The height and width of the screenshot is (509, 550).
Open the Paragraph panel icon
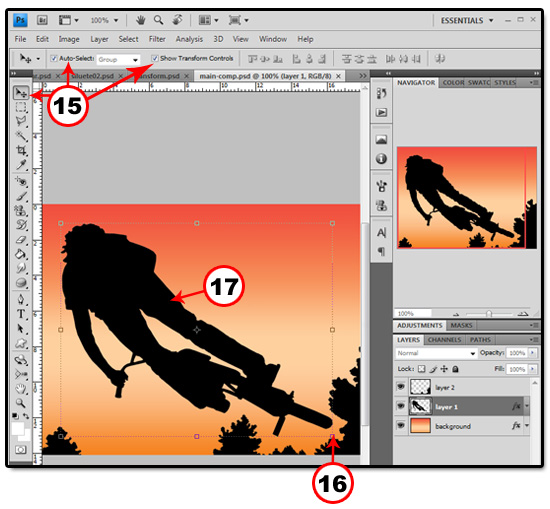381,251
